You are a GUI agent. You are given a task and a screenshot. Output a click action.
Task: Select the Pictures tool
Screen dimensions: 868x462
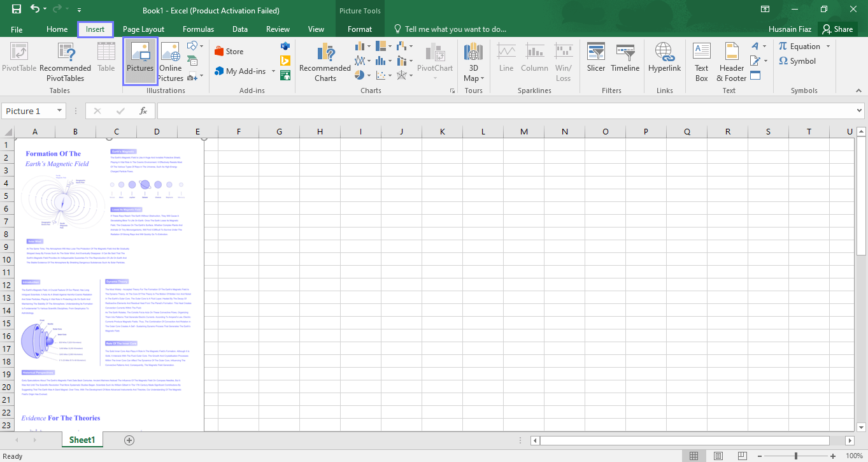[x=140, y=61]
